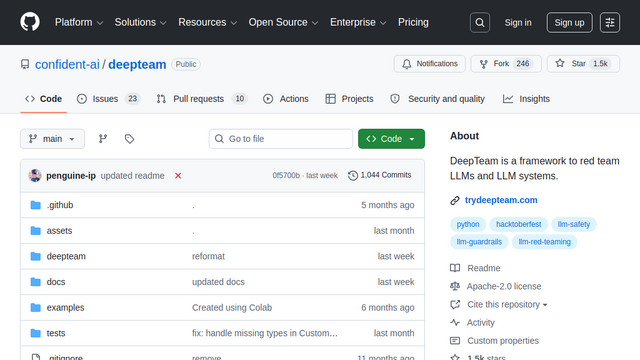The width and height of the screenshot is (640, 360).
Task: Open the 'updated readme' commit message
Action: (x=133, y=176)
